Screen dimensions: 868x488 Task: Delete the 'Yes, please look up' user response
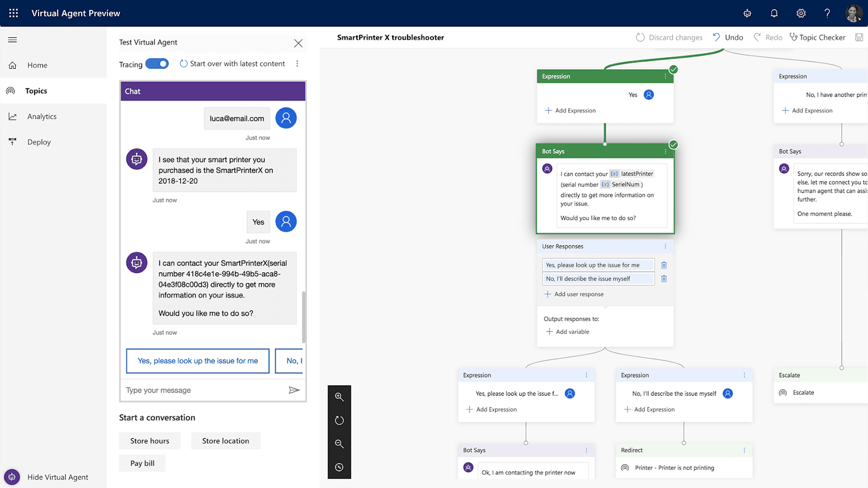(663, 265)
